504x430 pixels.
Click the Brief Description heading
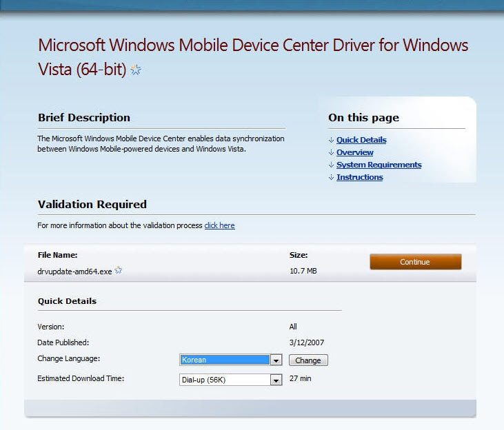click(84, 118)
